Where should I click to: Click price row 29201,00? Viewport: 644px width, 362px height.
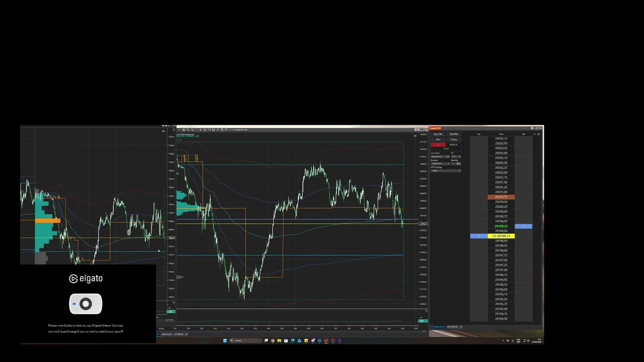pyautogui.click(x=501, y=192)
